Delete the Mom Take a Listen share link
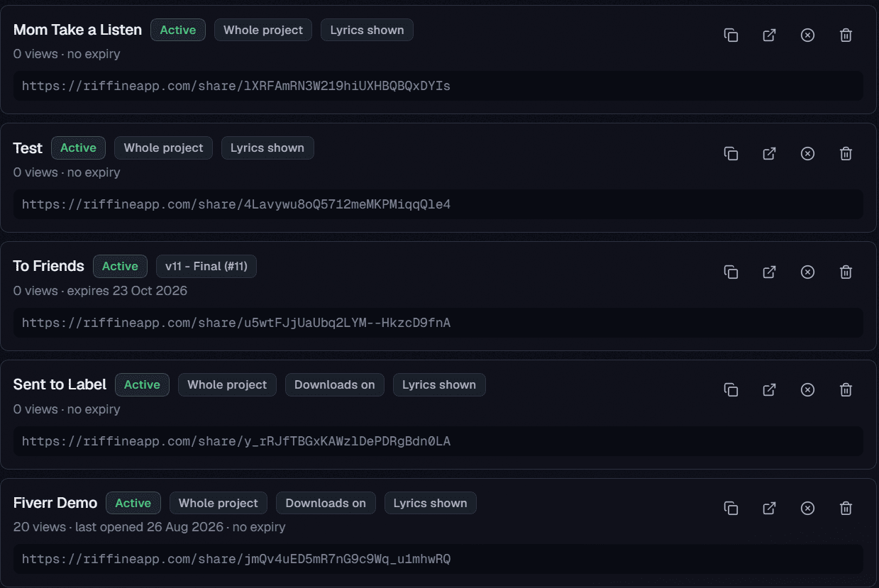The width and height of the screenshot is (879, 588). tap(846, 35)
